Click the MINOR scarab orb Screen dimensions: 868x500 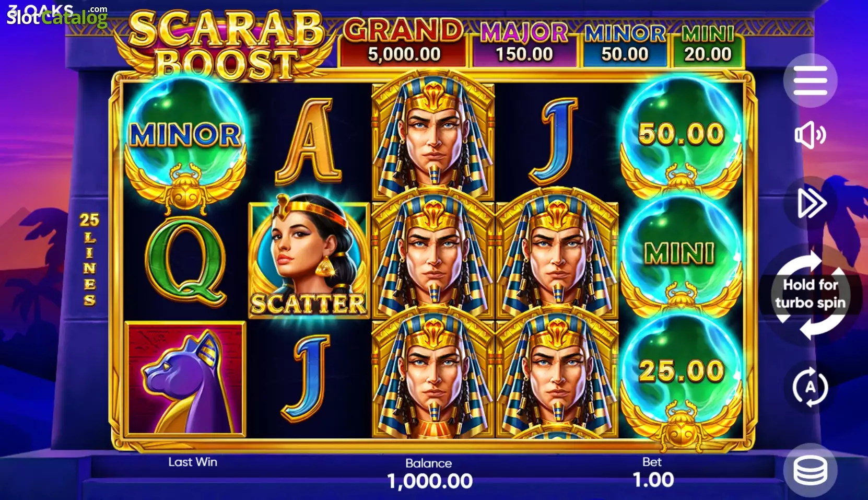185,142
